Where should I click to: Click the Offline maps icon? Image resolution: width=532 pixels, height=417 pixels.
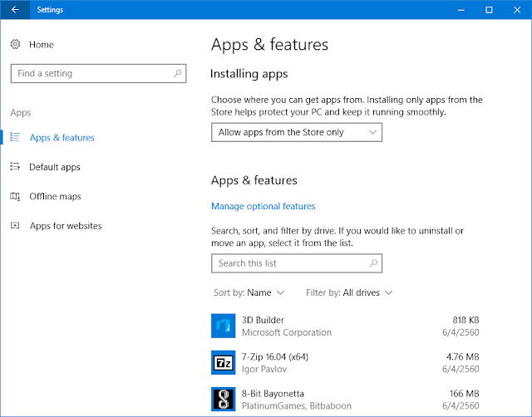click(x=15, y=196)
